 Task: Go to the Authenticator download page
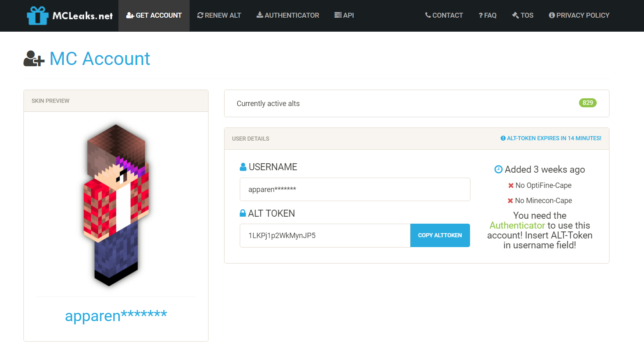coord(288,16)
